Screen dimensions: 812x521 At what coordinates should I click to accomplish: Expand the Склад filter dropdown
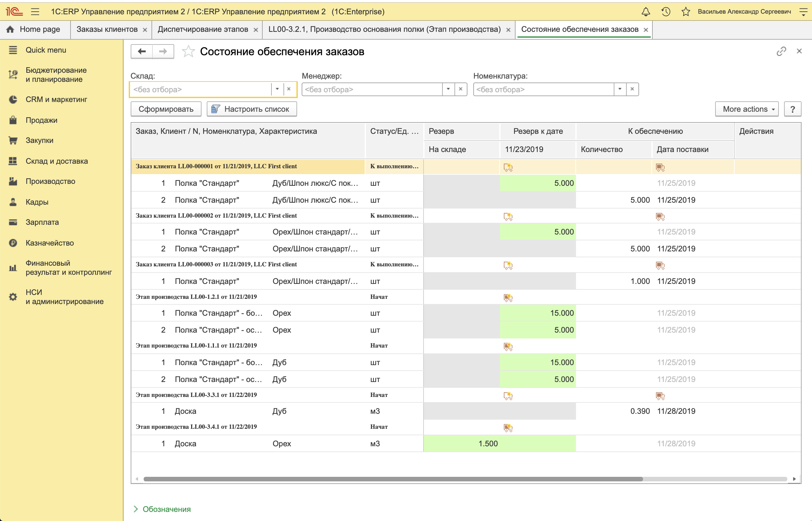coord(277,89)
